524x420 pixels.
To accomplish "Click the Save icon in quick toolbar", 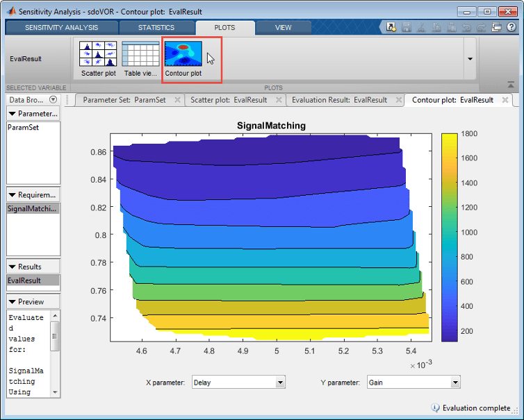I will click(x=406, y=28).
